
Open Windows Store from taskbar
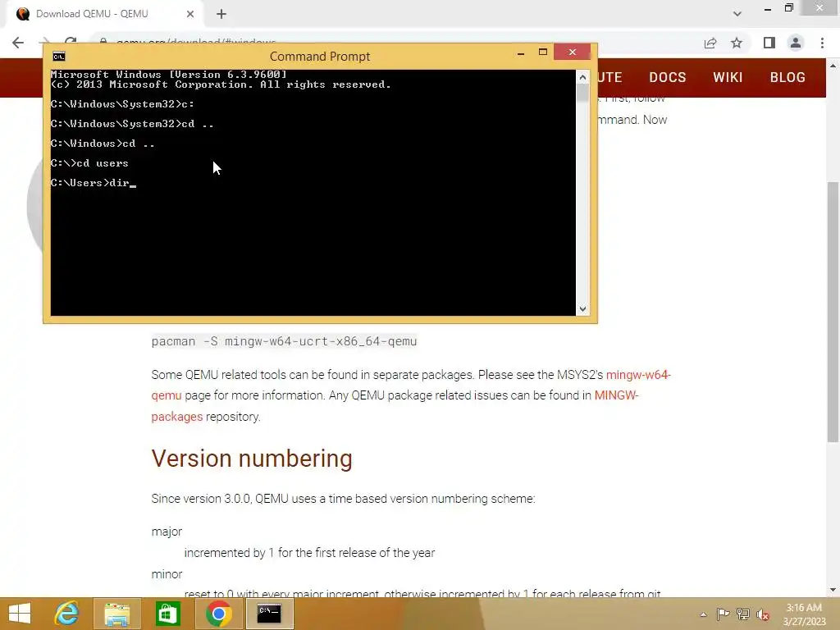coord(167,614)
